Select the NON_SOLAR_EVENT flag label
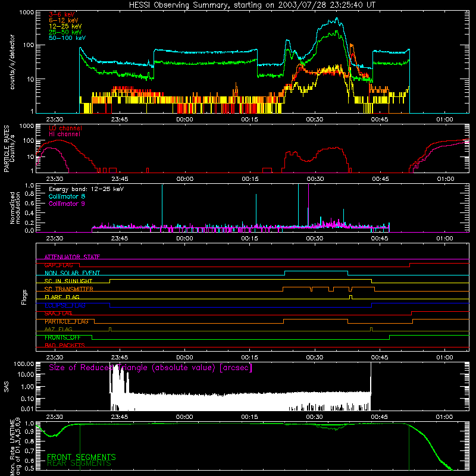 click(72, 273)
